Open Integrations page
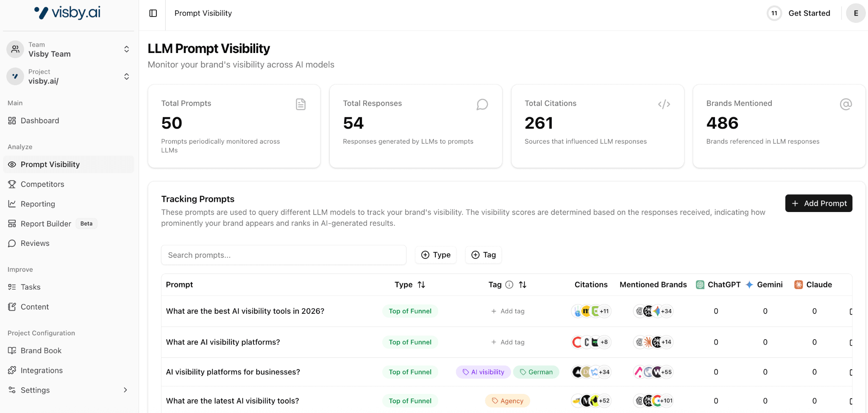This screenshot has width=868, height=413. [x=68, y=371]
